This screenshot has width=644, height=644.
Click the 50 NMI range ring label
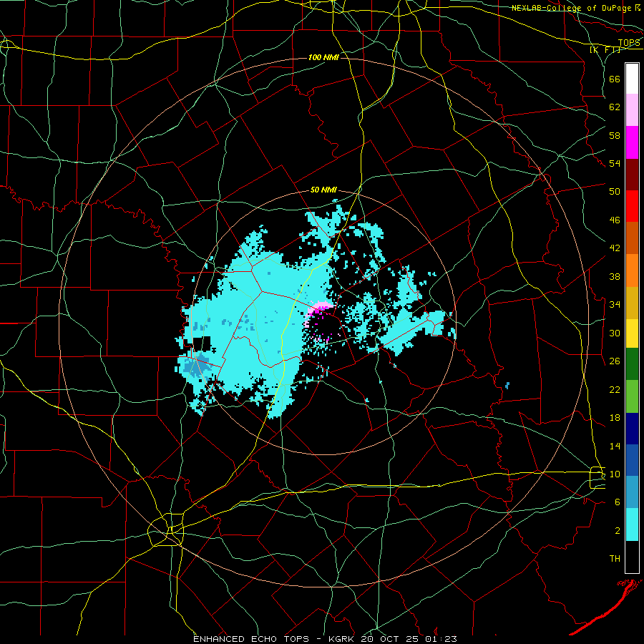(x=323, y=190)
